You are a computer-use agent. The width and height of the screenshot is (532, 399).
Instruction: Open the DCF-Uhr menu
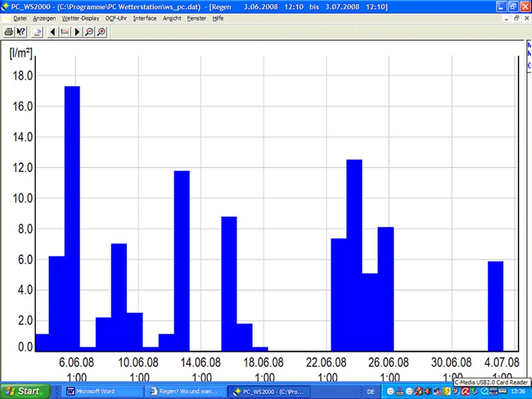(116, 18)
